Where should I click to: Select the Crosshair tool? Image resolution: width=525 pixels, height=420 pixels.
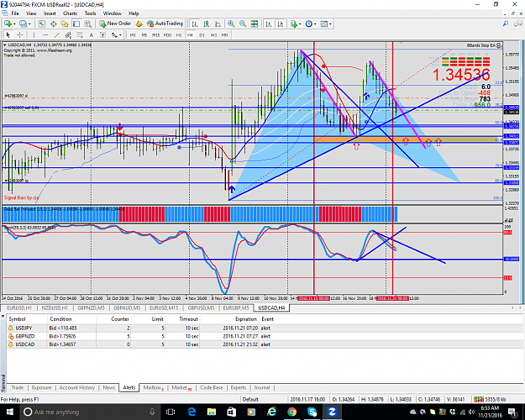[20, 34]
